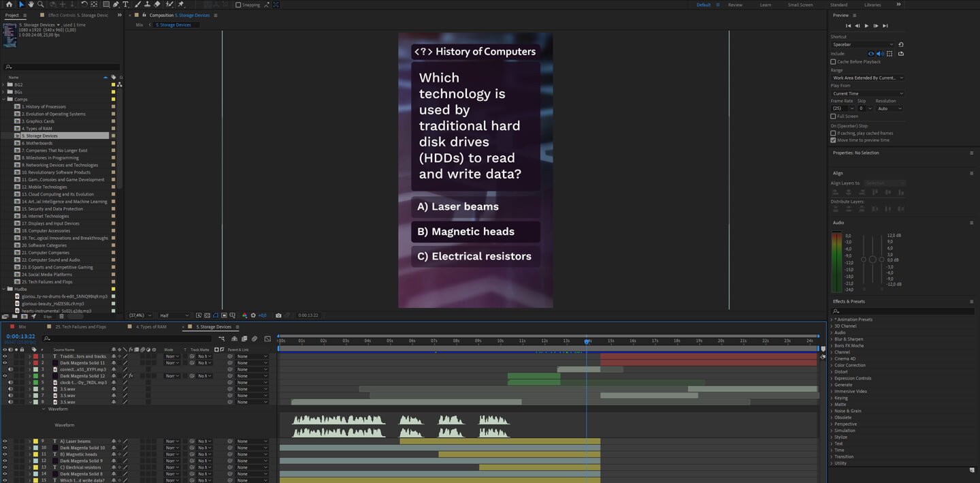Screen dimensions: 980x483
Task: Toggle Motion Blur icon in timeline header
Action: click(255, 339)
